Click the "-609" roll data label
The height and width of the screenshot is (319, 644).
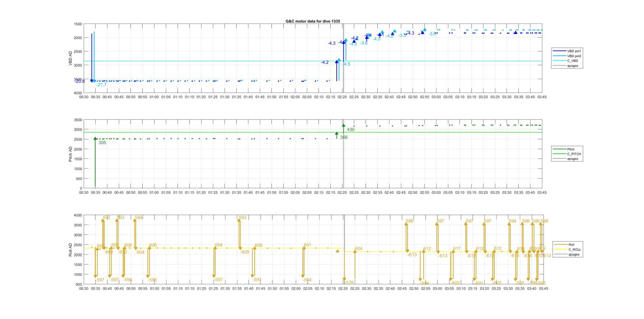tap(245, 252)
